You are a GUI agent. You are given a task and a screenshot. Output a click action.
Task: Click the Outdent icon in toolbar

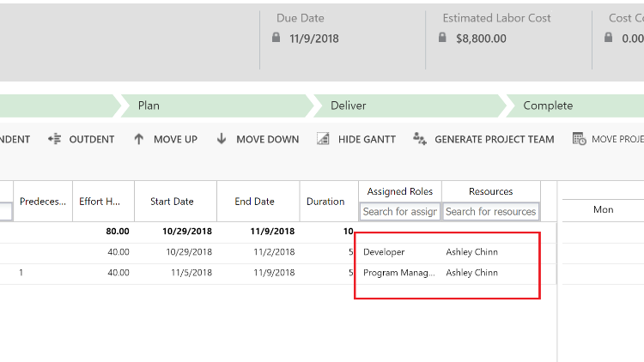(55, 139)
